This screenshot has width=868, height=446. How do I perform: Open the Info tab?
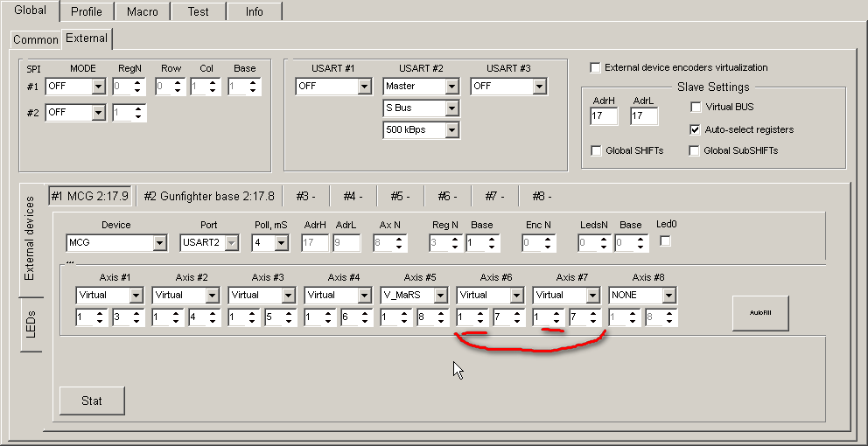point(254,11)
